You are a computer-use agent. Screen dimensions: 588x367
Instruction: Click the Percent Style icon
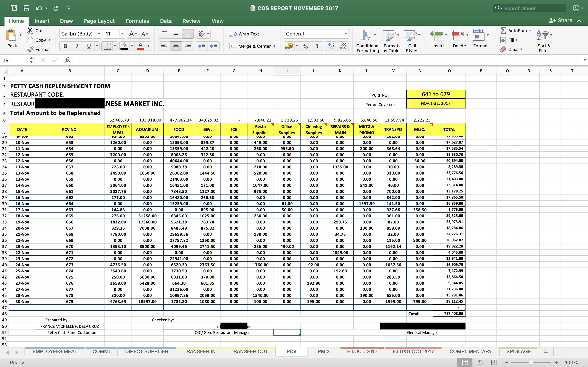point(305,46)
